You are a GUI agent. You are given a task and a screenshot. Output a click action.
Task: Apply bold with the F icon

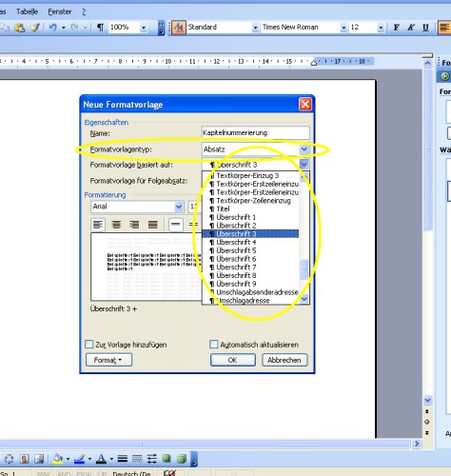(396, 28)
